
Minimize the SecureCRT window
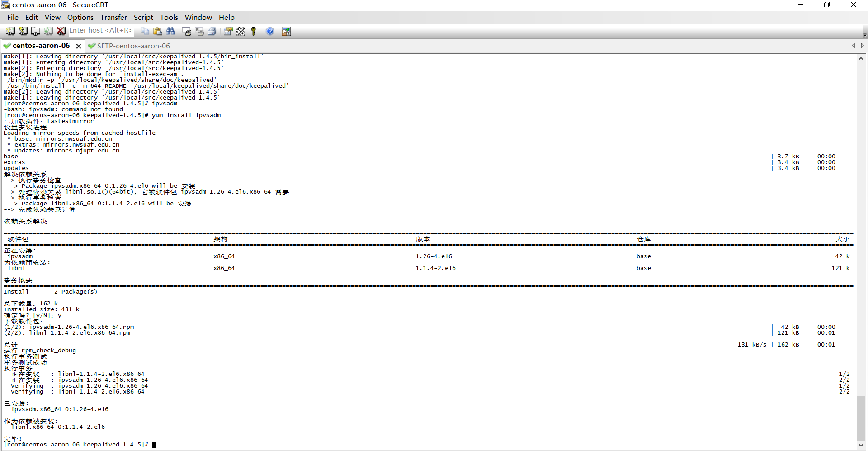click(x=801, y=5)
